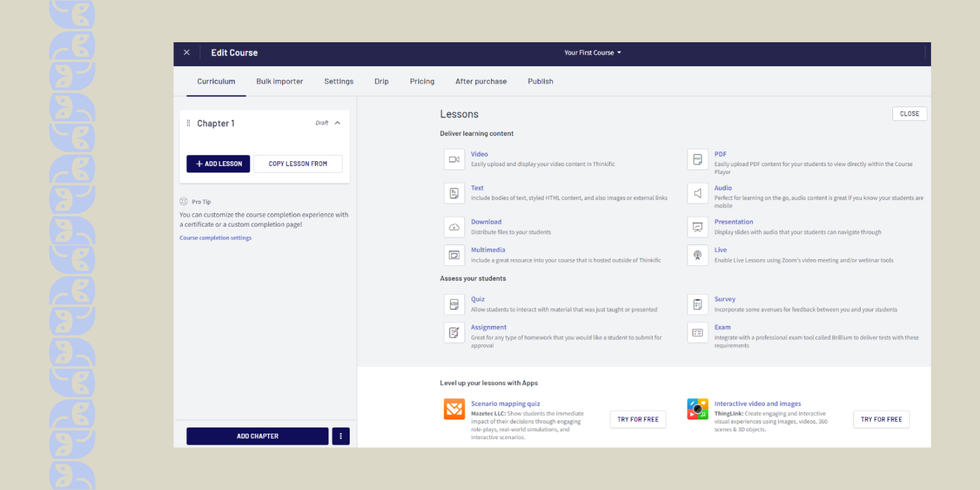Open the Bulk importer tab
This screenshot has height=490, width=980.
coord(279,81)
